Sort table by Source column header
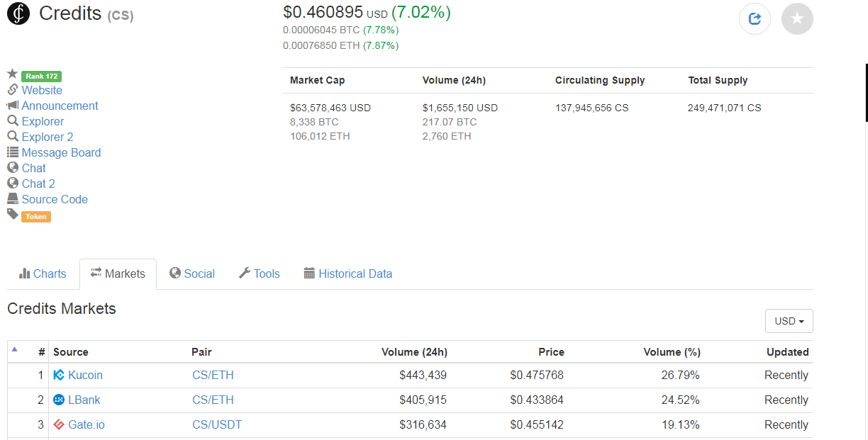 point(71,351)
